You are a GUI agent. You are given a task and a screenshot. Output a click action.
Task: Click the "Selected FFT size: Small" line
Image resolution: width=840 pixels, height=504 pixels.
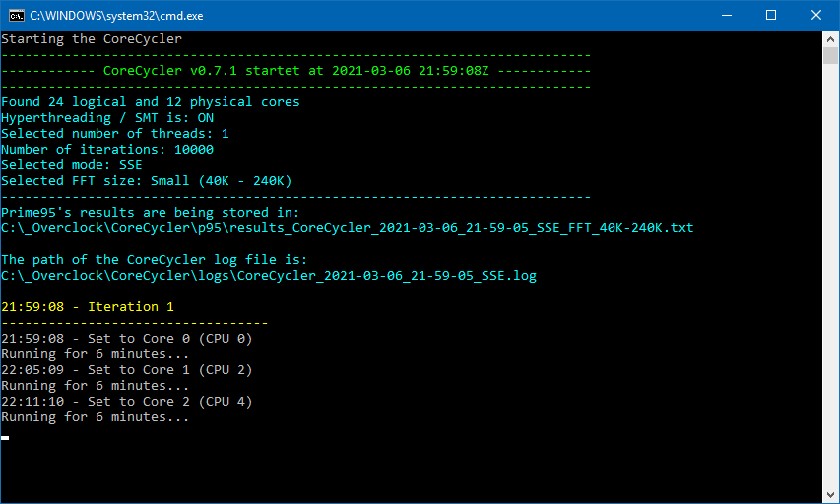(147, 181)
